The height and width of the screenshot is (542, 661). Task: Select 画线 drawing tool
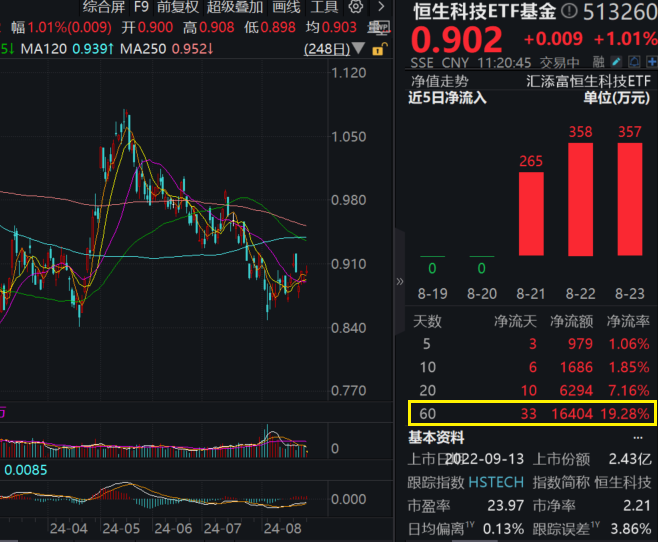click(286, 6)
